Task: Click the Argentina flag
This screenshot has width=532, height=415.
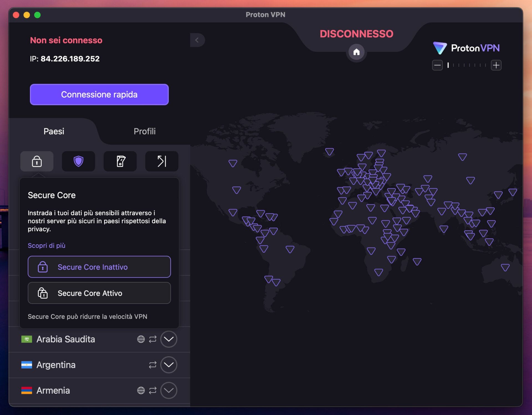Action: 27,365
